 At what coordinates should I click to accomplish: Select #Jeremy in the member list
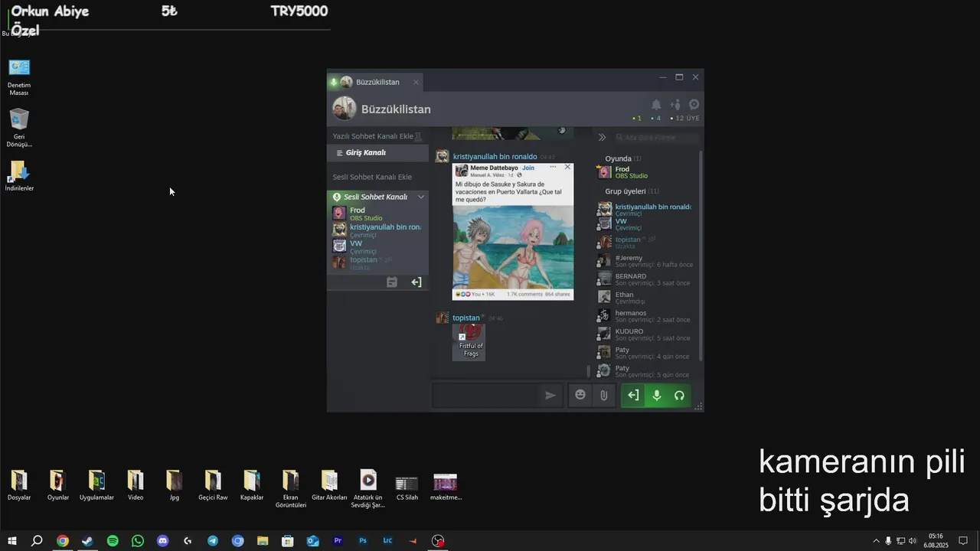tap(647, 261)
